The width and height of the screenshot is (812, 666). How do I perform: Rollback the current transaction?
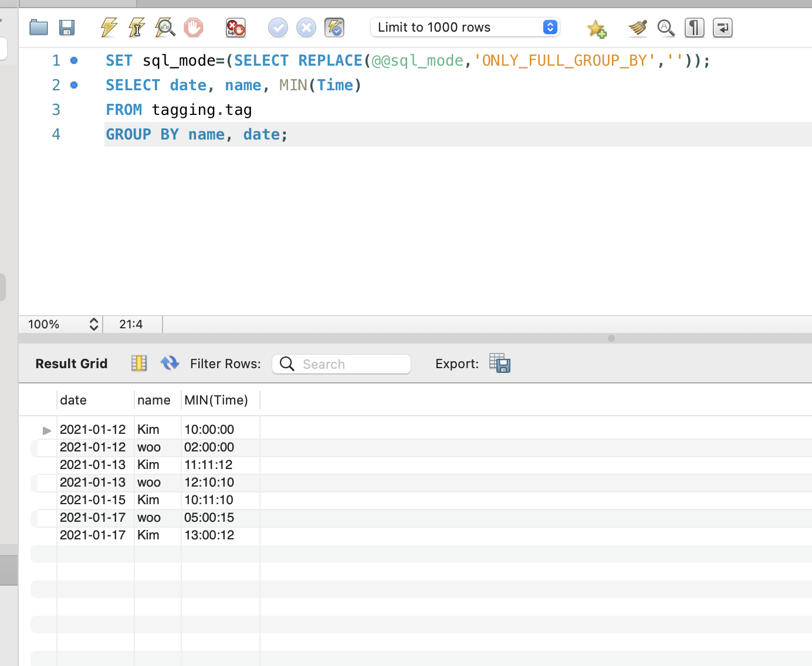point(306,28)
